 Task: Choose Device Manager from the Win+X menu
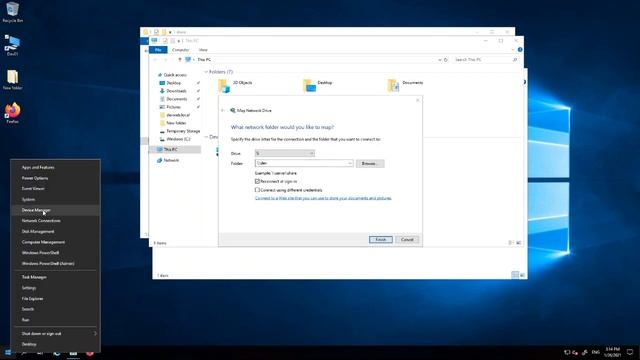coord(55,210)
